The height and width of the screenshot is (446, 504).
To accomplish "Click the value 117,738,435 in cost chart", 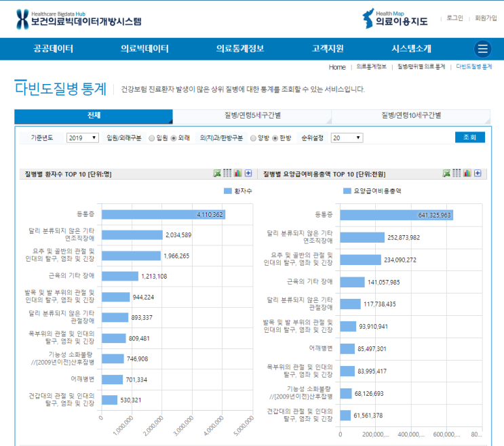I will (x=380, y=304).
